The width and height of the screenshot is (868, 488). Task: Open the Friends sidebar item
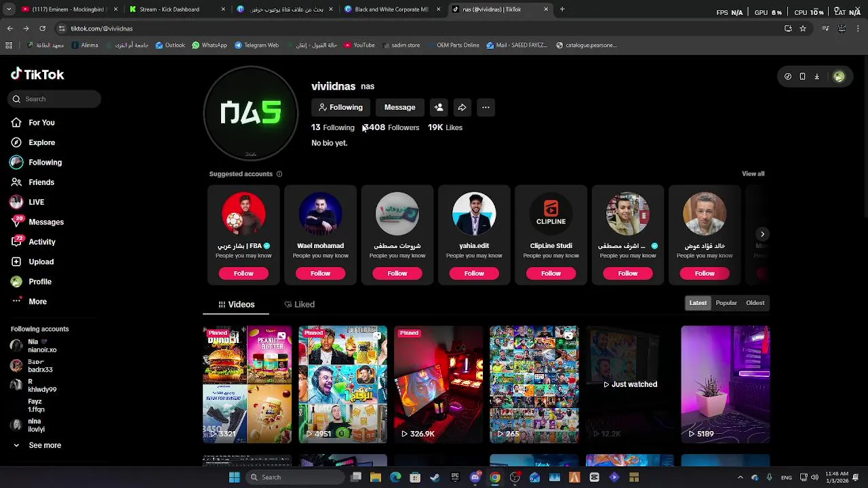click(33, 182)
